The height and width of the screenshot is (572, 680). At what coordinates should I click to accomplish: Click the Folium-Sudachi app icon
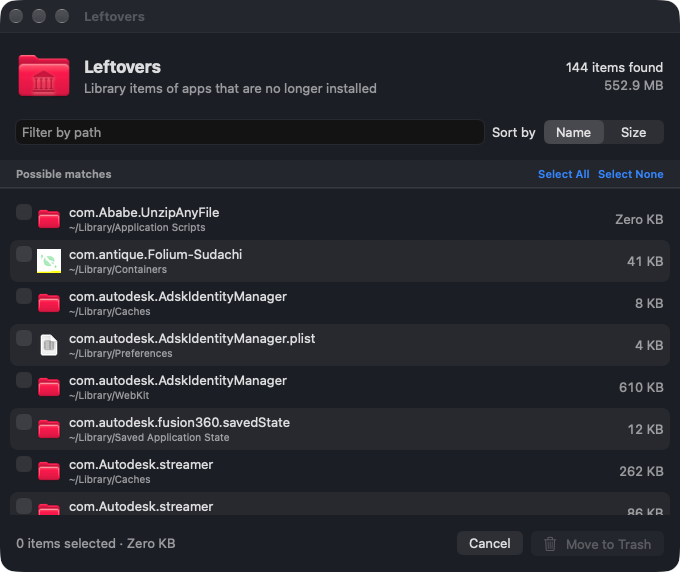click(49, 261)
